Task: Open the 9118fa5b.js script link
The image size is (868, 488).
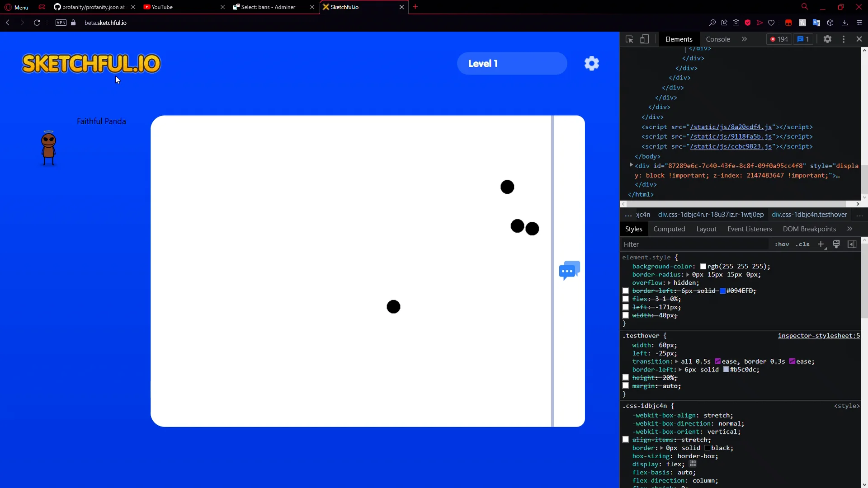Action: (731, 136)
